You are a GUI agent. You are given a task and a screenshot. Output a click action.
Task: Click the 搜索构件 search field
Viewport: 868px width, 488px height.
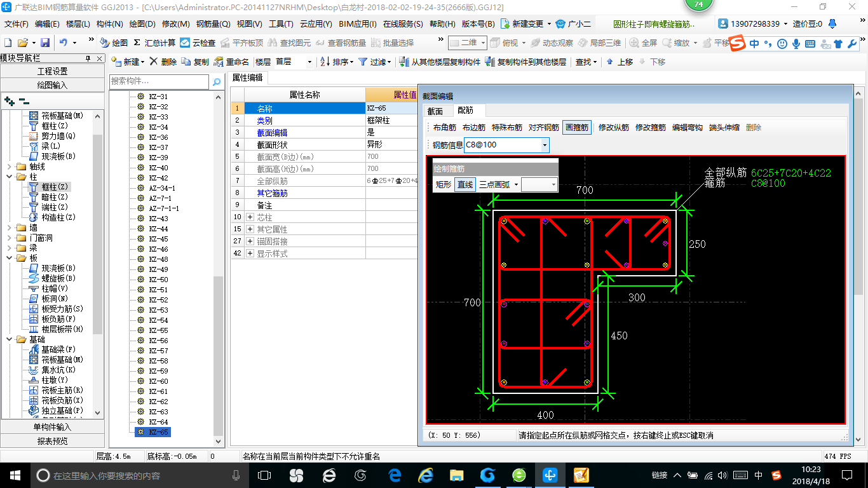159,82
